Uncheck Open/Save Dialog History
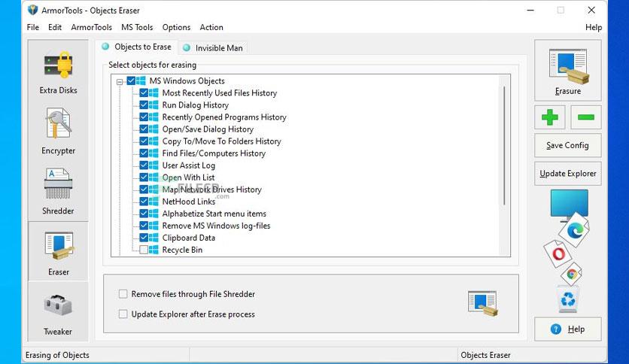The width and height of the screenshot is (629, 364). 144,129
